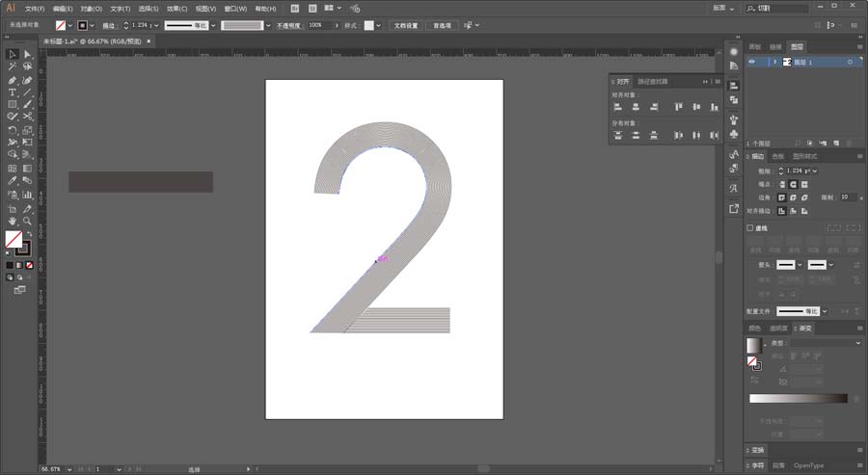Swap fill and stroke colors arrow
Image resolution: width=868 pixels, height=475 pixels.
tap(29, 234)
